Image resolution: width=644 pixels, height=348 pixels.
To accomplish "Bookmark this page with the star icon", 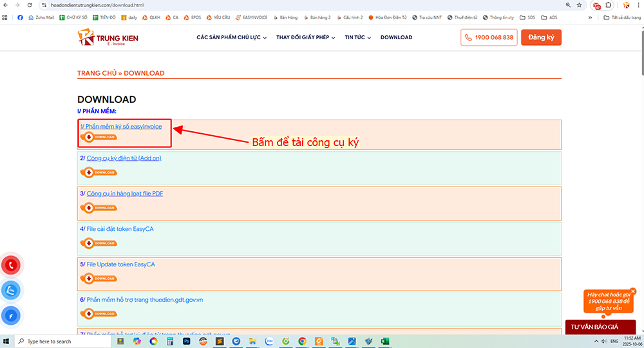I will coord(579,5).
